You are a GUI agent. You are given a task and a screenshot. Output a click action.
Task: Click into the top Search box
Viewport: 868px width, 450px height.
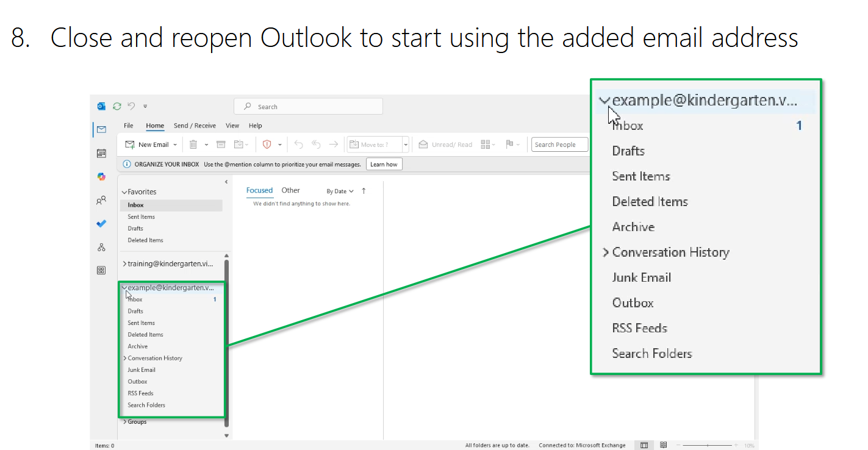[308, 107]
